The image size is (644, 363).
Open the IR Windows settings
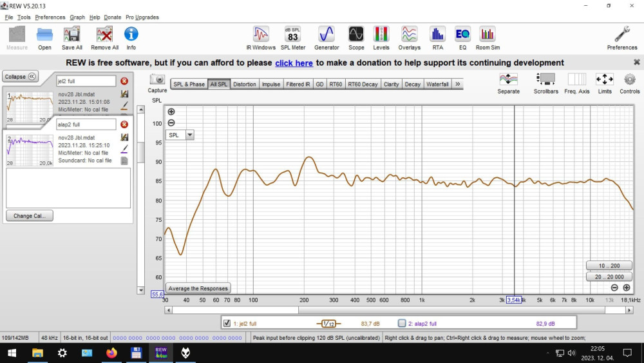click(x=261, y=37)
